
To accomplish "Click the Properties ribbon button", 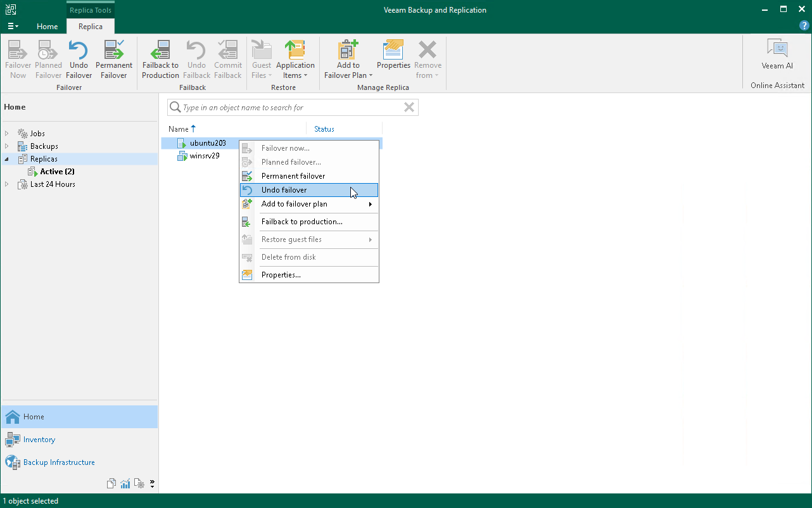I will tap(394, 54).
